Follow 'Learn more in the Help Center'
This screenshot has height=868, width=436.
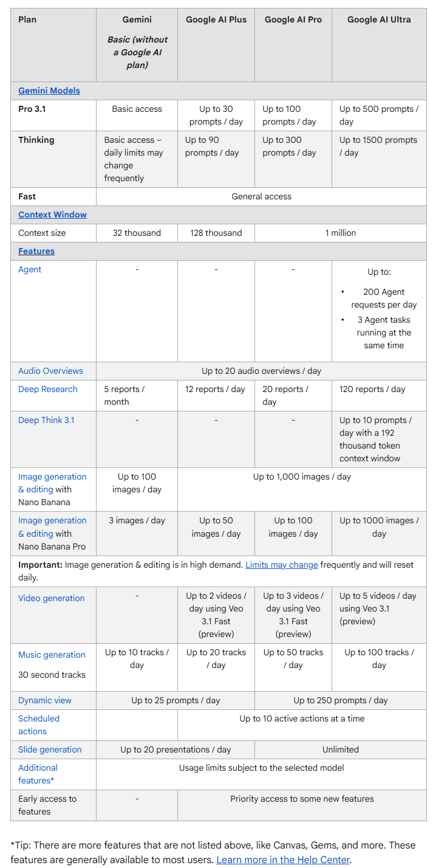click(x=283, y=859)
